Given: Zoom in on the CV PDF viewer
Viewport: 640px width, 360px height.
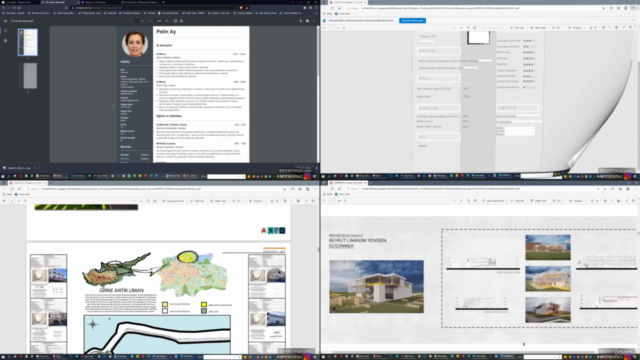Looking at the screenshot, I should coord(167,21).
